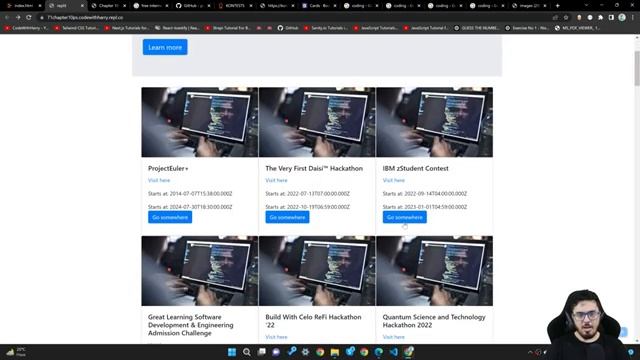The height and width of the screenshot is (360, 640).
Task: Click Go somewhere in Daisi Hackathon card
Action: tap(287, 217)
